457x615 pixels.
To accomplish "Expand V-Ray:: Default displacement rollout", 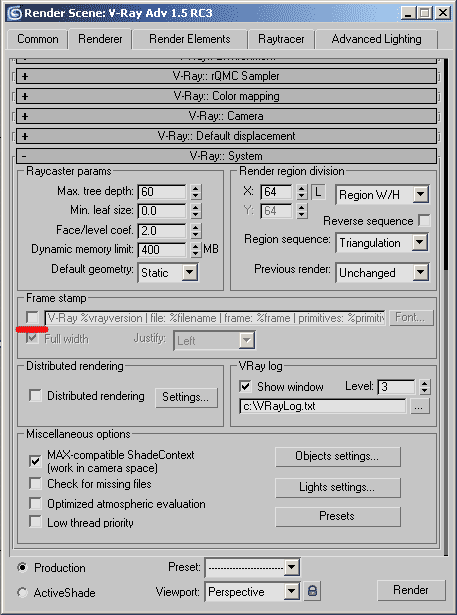I will (226, 136).
